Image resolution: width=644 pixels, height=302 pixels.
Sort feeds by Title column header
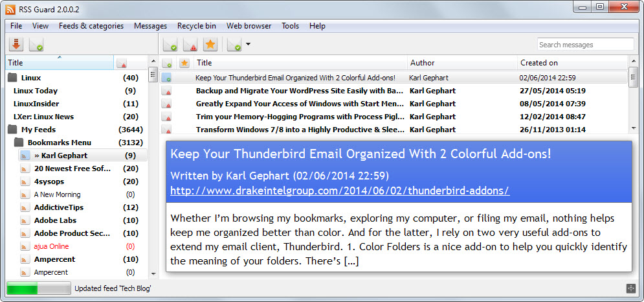[x=60, y=63]
